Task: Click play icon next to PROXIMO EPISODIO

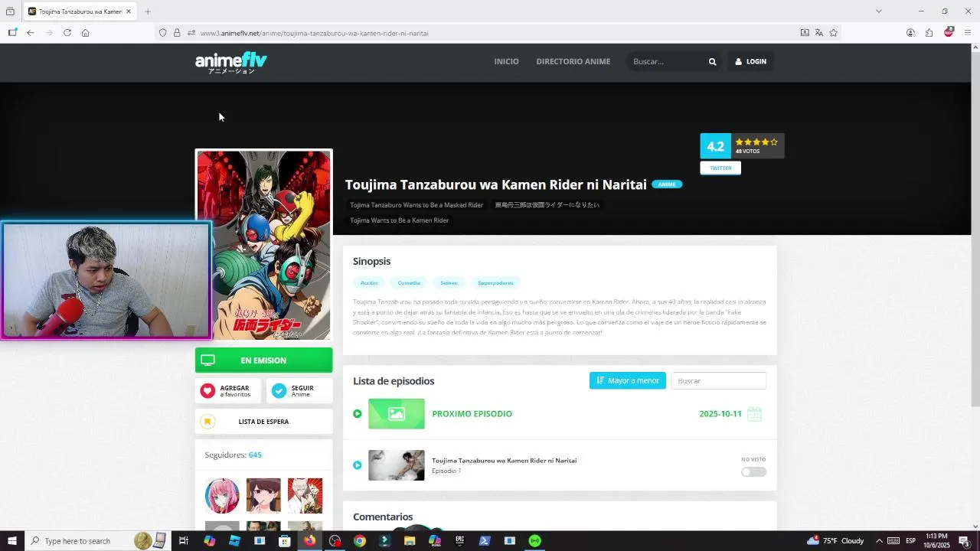Action: click(358, 413)
